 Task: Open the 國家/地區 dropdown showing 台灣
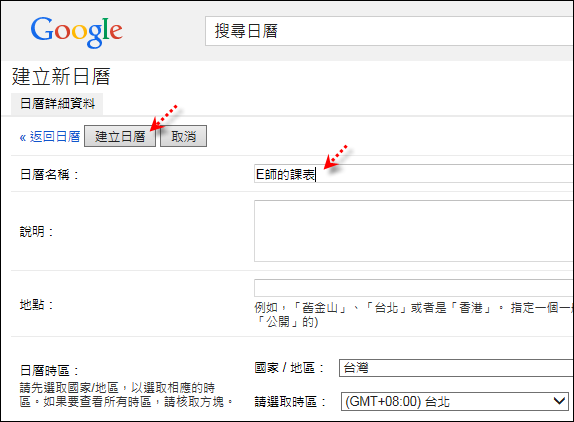pyautogui.click(x=456, y=368)
